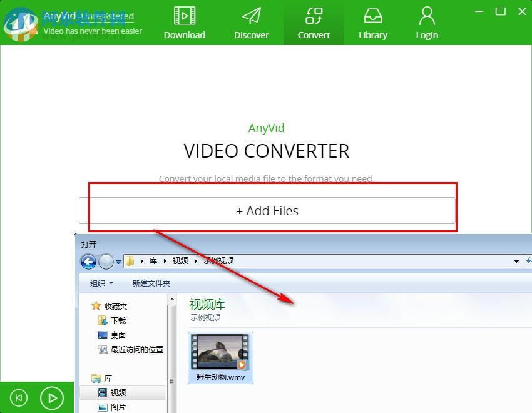Image resolution: width=532 pixels, height=413 pixels.
Task: Click the skip-back playback icon
Action: pyautogui.click(x=18, y=397)
